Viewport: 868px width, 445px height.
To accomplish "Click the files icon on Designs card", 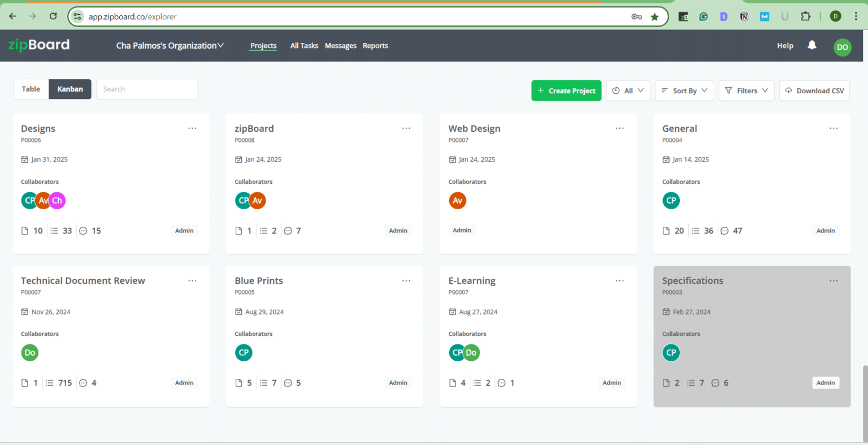I will coord(25,231).
